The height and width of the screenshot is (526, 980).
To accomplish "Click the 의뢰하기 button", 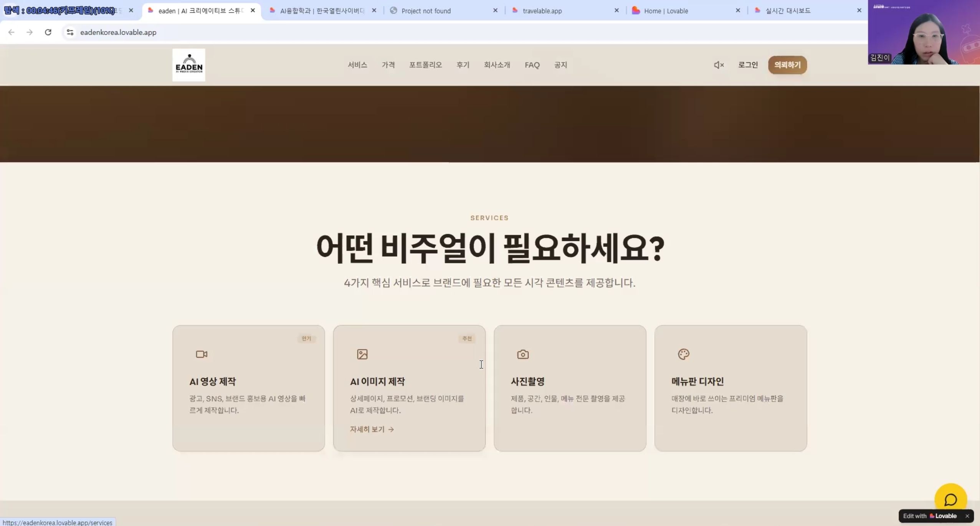I will [x=787, y=65].
